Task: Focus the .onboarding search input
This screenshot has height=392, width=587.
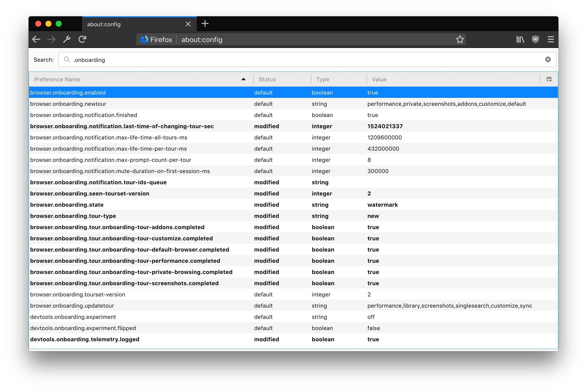Action: [178, 60]
